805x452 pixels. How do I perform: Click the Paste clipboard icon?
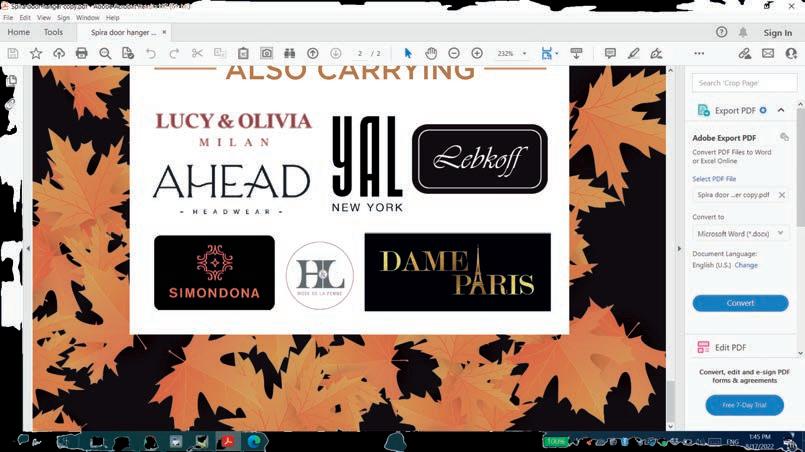point(243,53)
